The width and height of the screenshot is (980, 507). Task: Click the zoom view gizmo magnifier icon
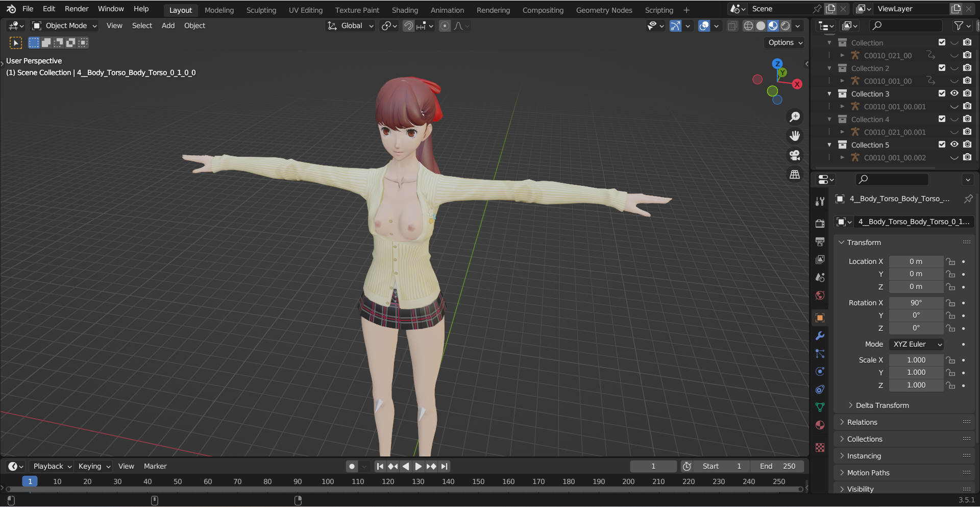point(795,117)
